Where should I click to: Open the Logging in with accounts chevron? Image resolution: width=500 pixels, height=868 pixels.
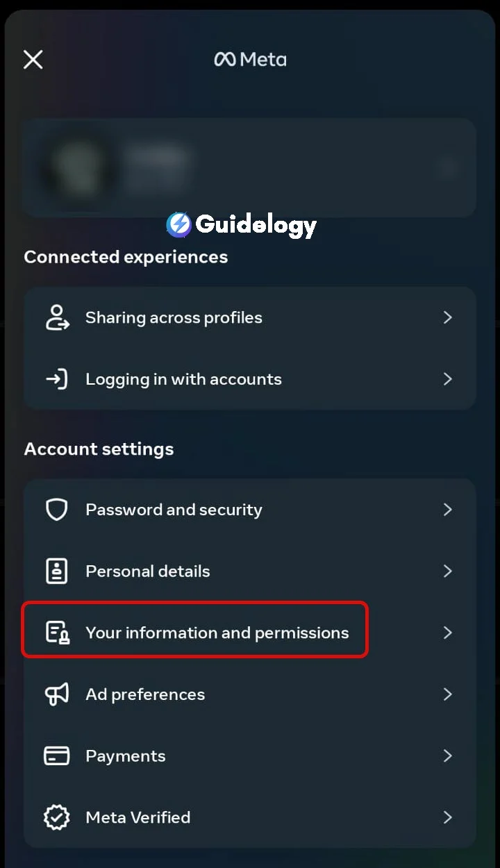[448, 379]
